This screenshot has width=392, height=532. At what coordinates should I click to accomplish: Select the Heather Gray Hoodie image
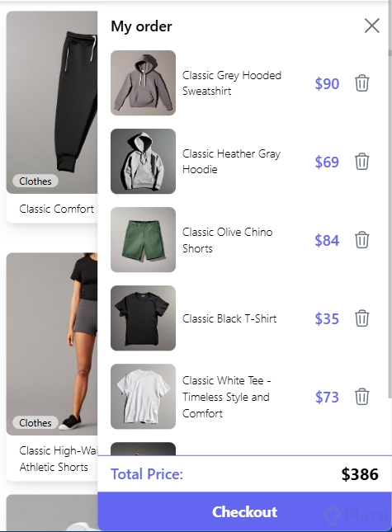pyautogui.click(x=144, y=161)
